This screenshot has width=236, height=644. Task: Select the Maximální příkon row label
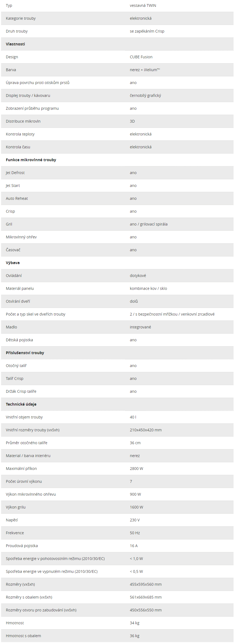[x=21, y=469]
